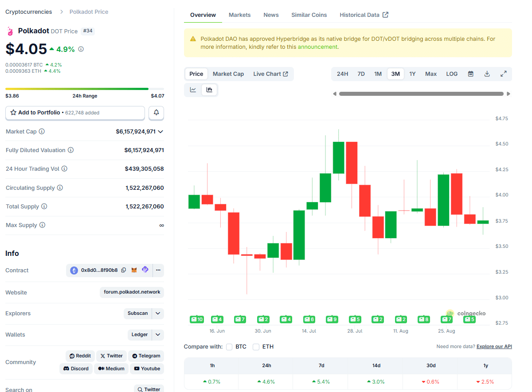
Task: Open Live Chart external link
Action: point(270,74)
